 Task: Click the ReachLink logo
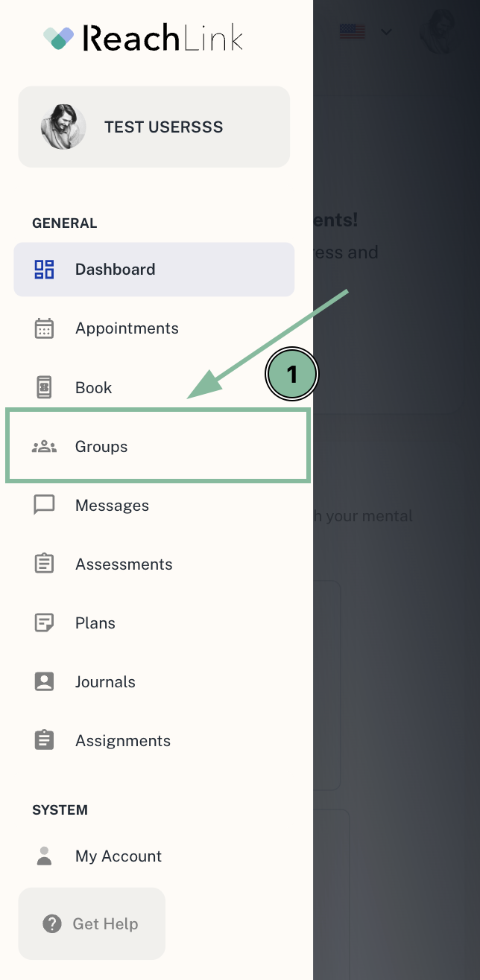[x=143, y=36]
